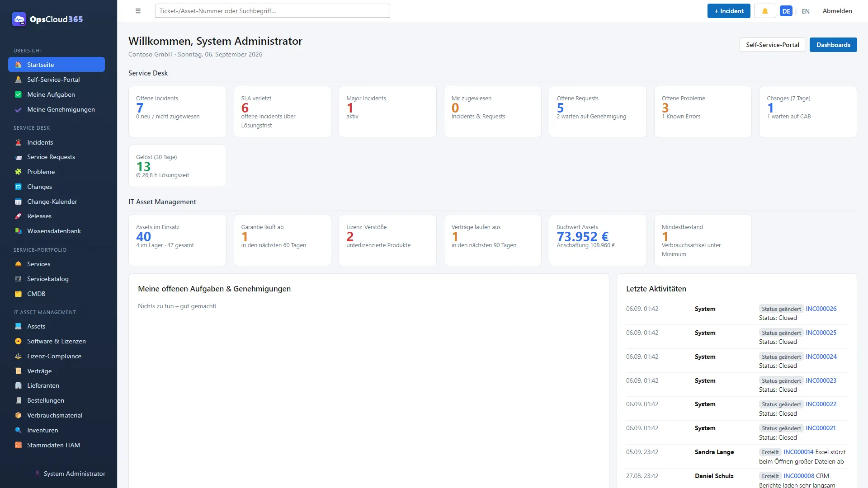Switch language to EN

806,11
